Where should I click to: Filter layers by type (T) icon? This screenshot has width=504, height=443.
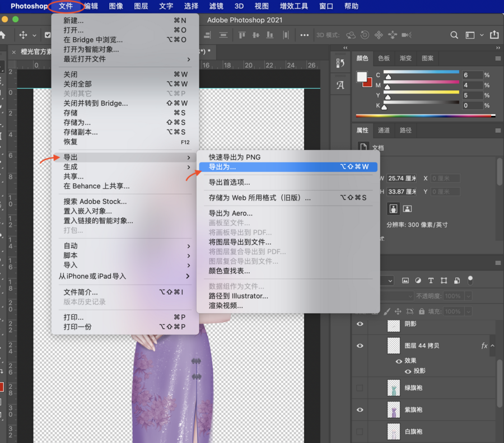[x=431, y=281]
